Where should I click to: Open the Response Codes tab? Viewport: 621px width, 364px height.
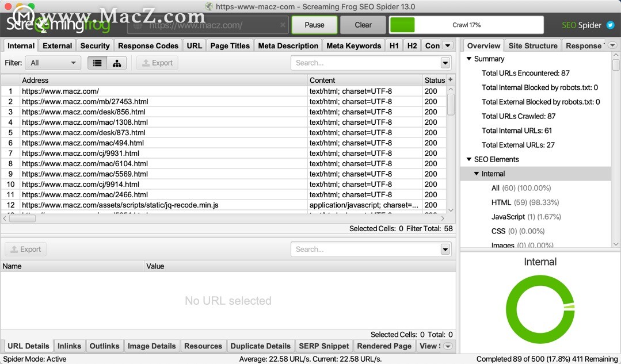[x=148, y=45]
